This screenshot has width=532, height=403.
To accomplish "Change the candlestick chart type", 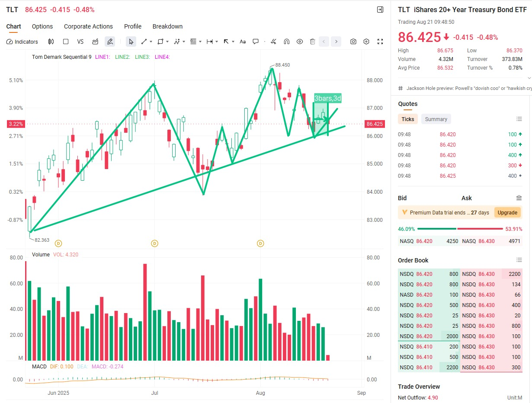I will tap(51, 42).
